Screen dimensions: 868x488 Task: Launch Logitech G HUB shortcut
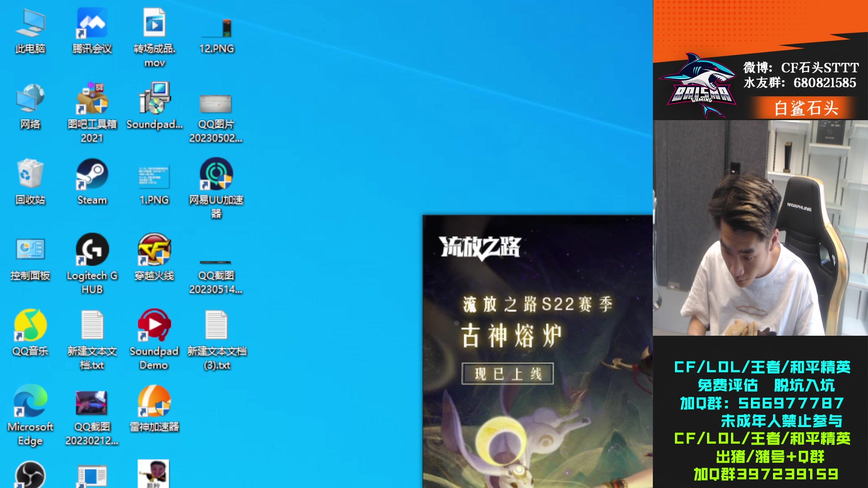click(x=92, y=264)
